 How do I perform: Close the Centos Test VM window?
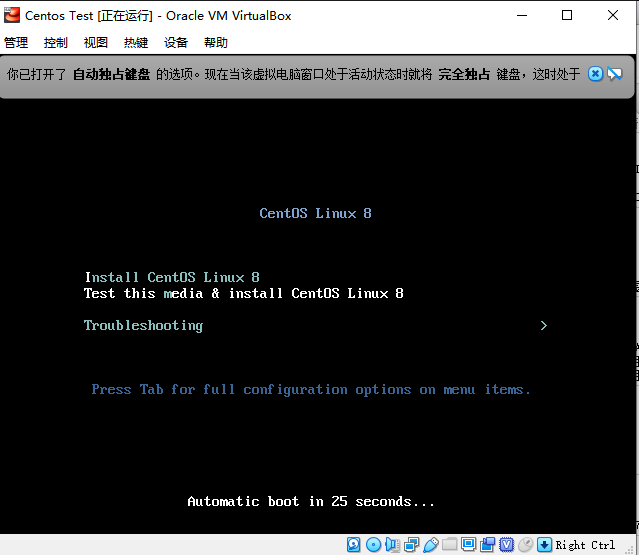click(613, 15)
